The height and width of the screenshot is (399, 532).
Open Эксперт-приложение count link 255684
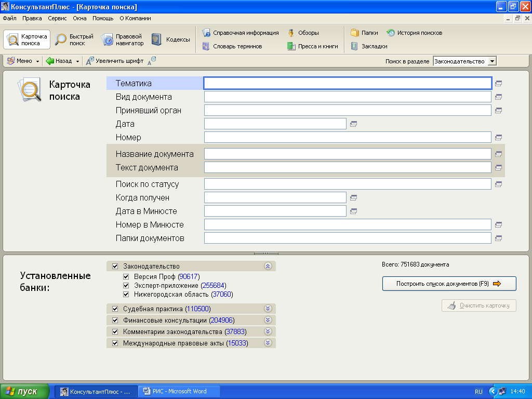(x=214, y=285)
